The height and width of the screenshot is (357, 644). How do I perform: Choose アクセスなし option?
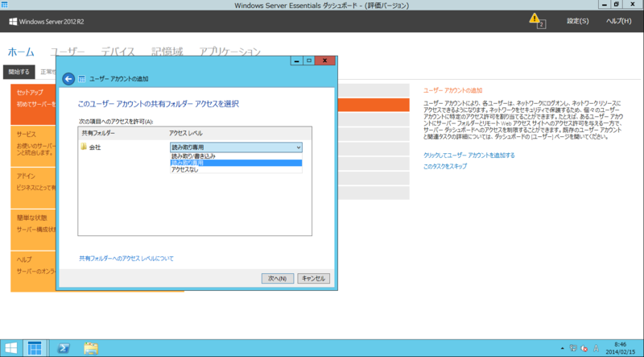tap(236, 169)
